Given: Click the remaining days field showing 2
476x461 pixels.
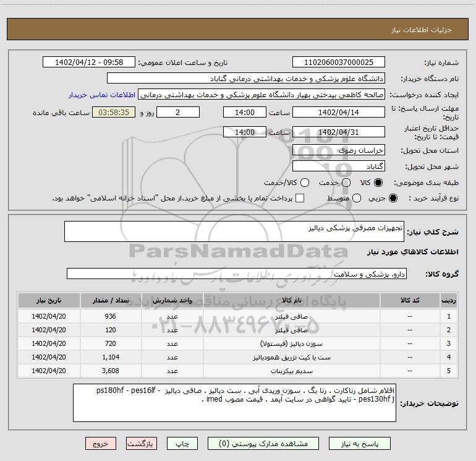Looking at the screenshot, I should (x=178, y=112).
